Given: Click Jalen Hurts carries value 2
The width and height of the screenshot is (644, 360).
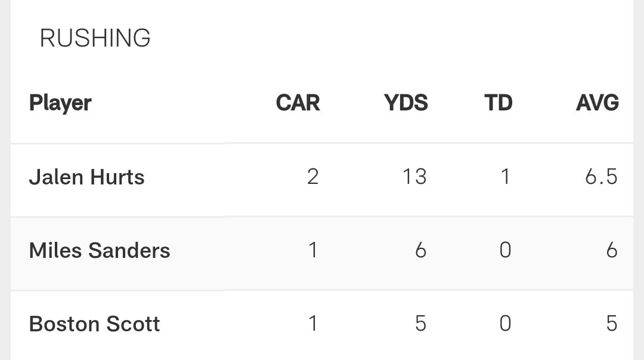Looking at the screenshot, I should [313, 177].
